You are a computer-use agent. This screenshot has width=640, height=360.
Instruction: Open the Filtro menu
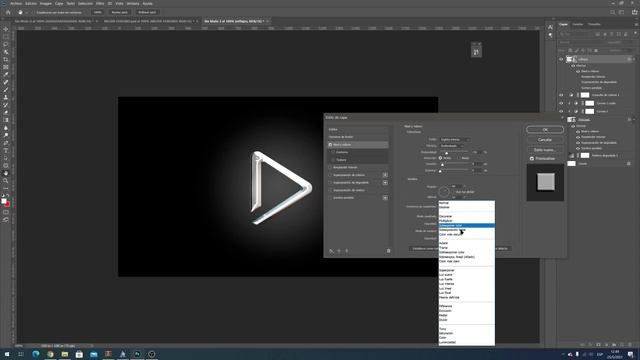click(x=100, y=3)
